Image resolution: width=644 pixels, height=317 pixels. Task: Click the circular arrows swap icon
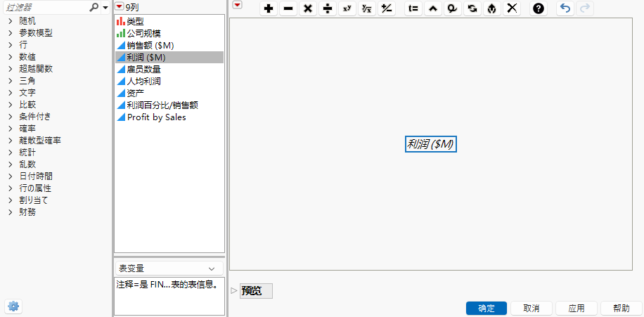[472, 8]
